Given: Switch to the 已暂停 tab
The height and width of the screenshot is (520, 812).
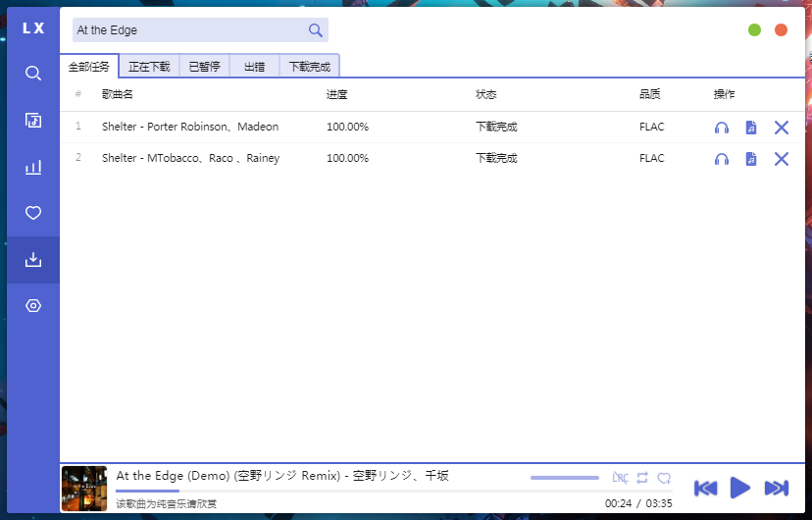Looking at the screenshot, I should [205, 67].
